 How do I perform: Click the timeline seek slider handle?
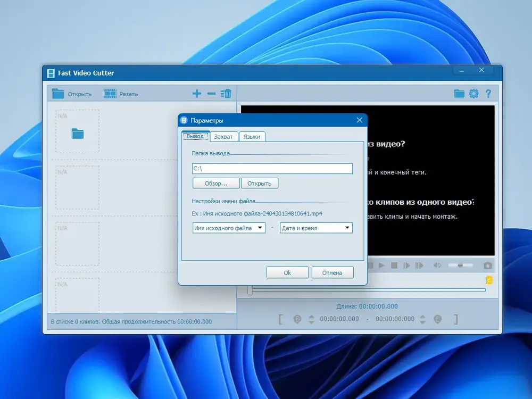click(250, 290)
